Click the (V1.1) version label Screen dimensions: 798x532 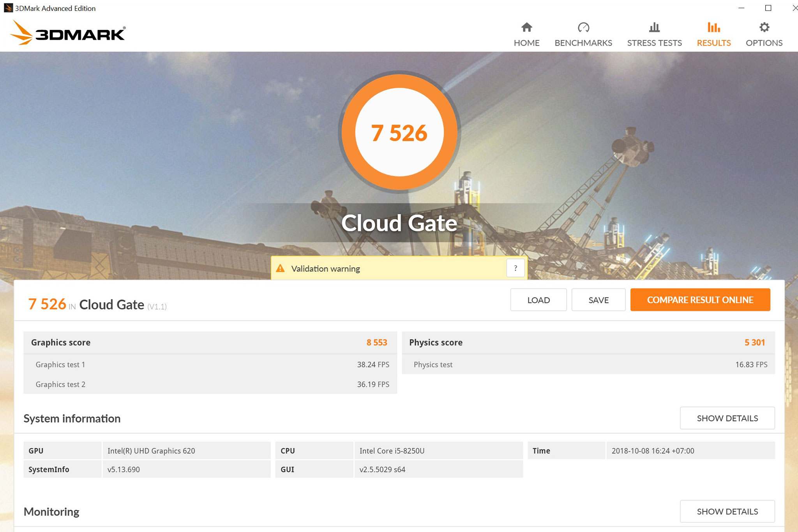pyautogui.click(x=157, y=307)
